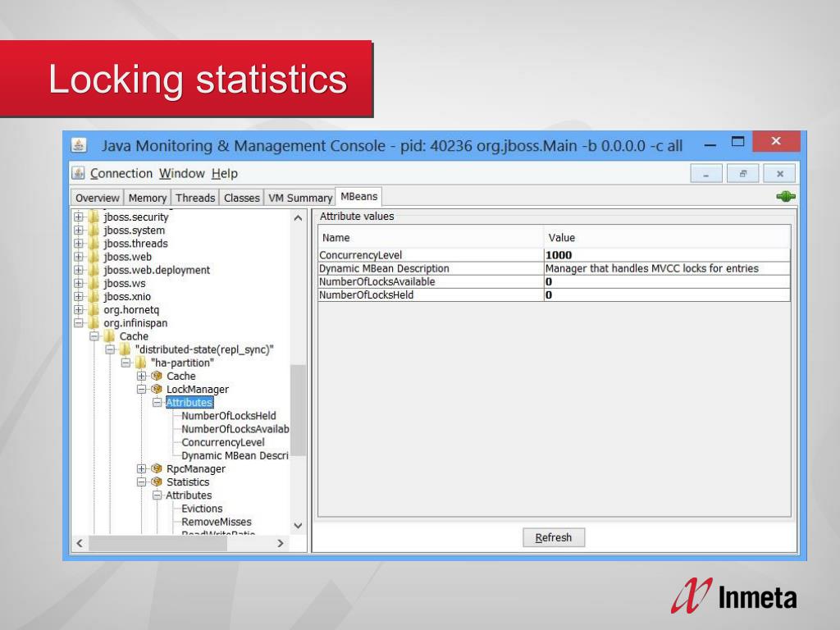Collapse the Statistics node
This screenshot has height=630, width=840.
point(141,482)
